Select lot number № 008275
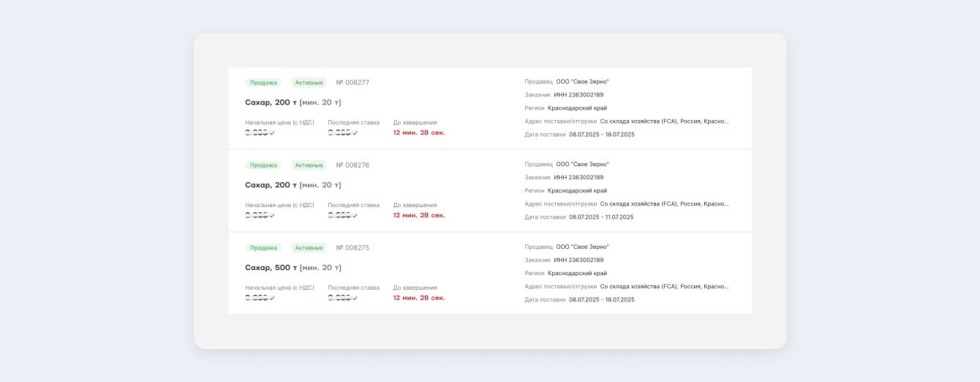980x382 pixels. point(353,248)
